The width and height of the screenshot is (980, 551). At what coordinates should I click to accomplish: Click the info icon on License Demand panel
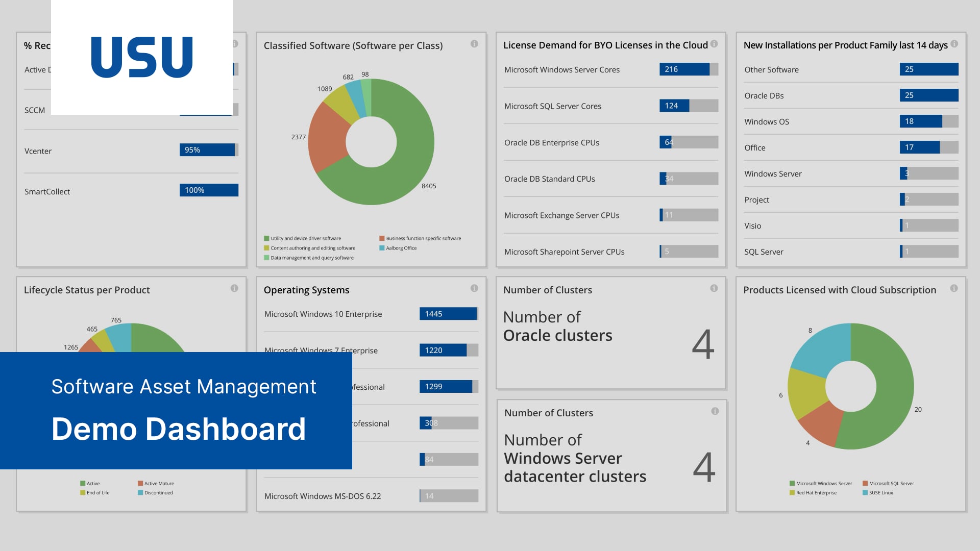pyautogui.click(x=714, y=44)
